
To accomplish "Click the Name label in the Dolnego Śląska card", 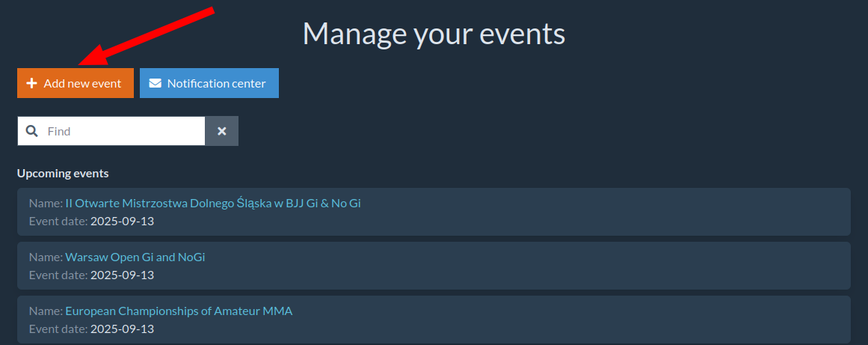I will (x=45, y=203).
